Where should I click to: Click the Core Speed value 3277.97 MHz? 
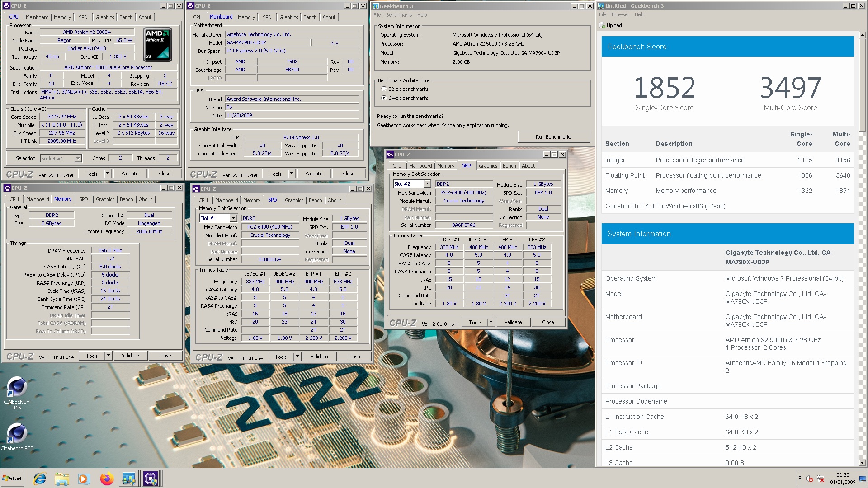[62, 117]
